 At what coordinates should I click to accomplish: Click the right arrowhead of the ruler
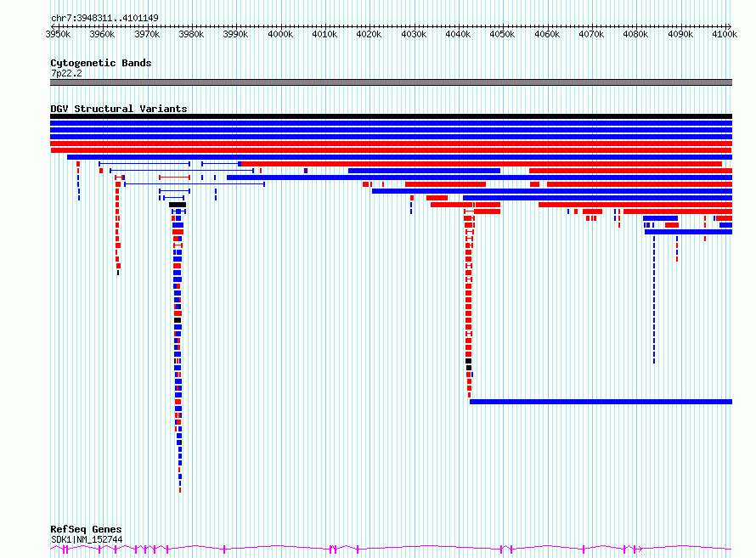pos(730,26)
